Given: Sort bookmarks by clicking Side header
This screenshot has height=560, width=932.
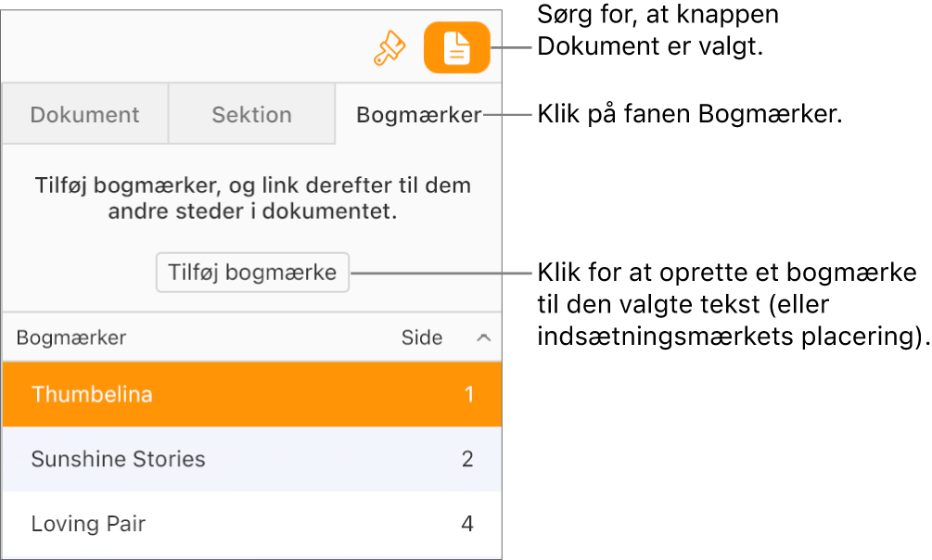Looking at the screenshot, I should (422, 337).
